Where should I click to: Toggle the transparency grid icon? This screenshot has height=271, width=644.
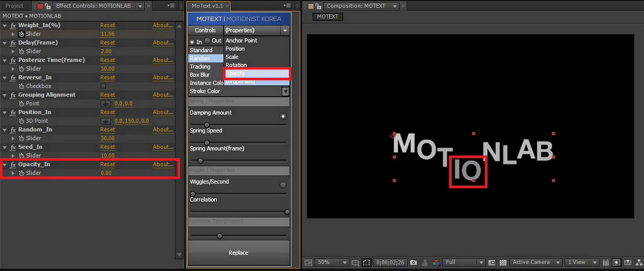503,262
